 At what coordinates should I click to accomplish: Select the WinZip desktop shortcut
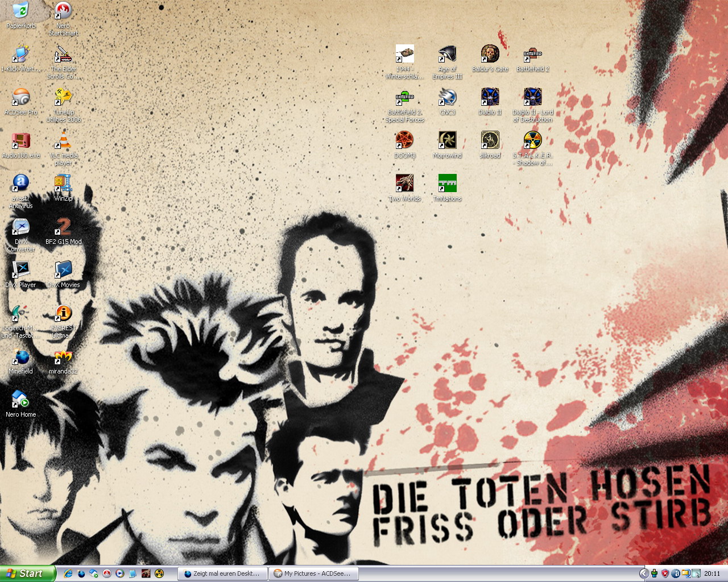pyautogui.click(x=63, y=188)
